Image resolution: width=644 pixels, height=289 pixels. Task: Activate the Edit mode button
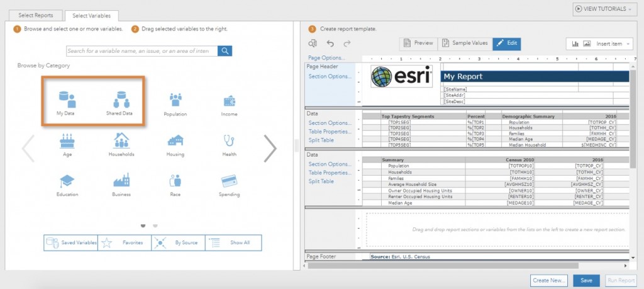507,43
